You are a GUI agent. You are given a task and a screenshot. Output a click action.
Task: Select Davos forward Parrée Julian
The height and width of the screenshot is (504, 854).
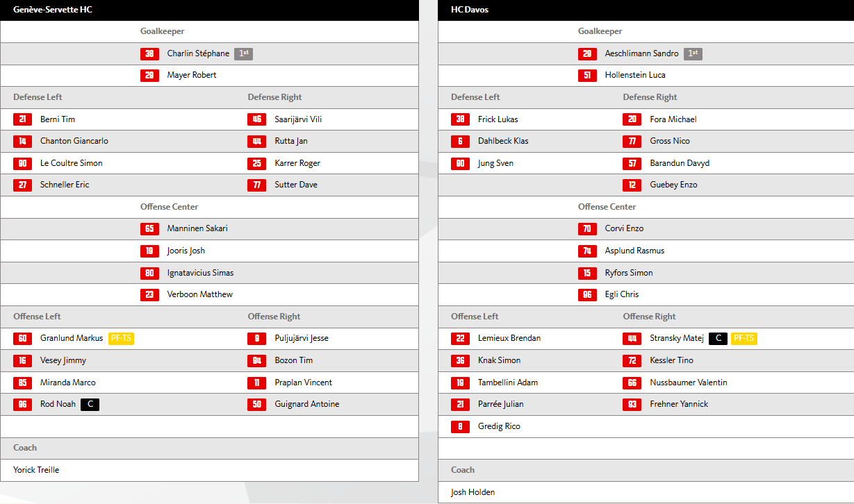(501, 404)
